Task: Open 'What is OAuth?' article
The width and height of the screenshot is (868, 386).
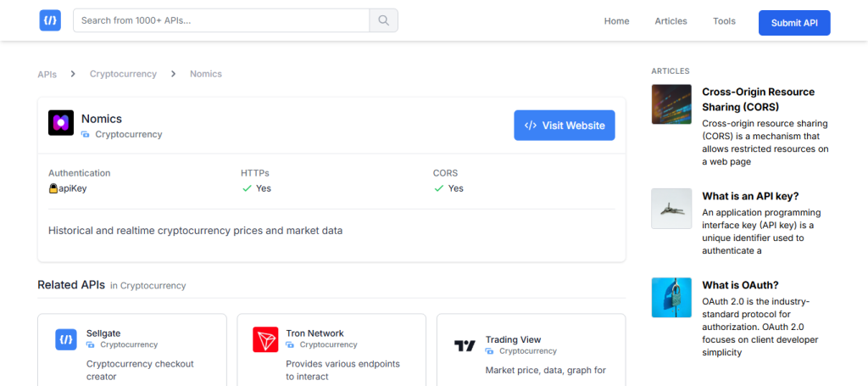Action: 741,285
